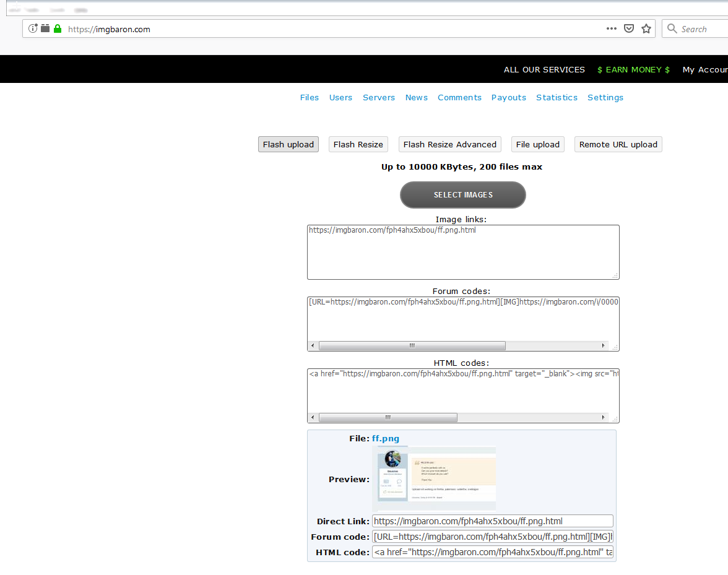
Task: Bookmark this page with the star icon
Action: pos(646,28)
